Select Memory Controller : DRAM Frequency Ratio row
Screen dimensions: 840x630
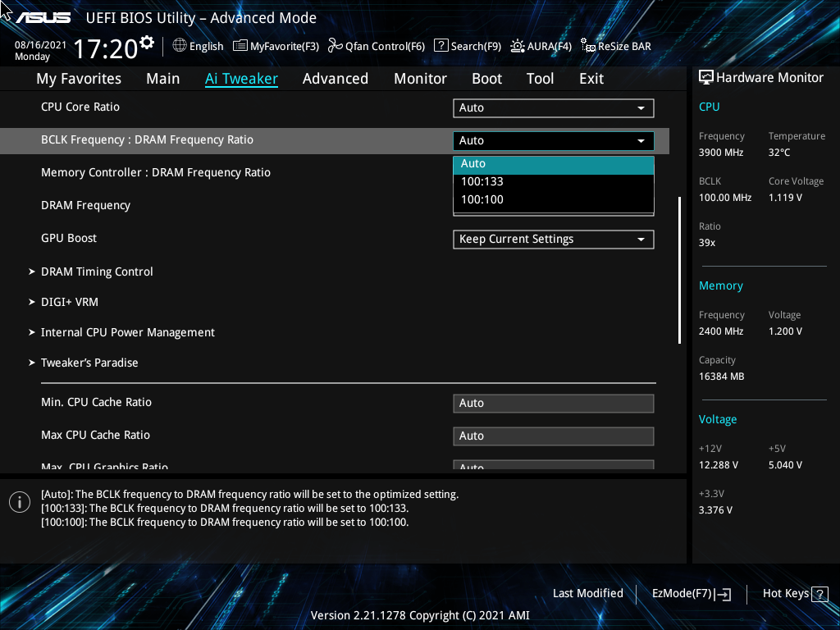tap(335, 172)
